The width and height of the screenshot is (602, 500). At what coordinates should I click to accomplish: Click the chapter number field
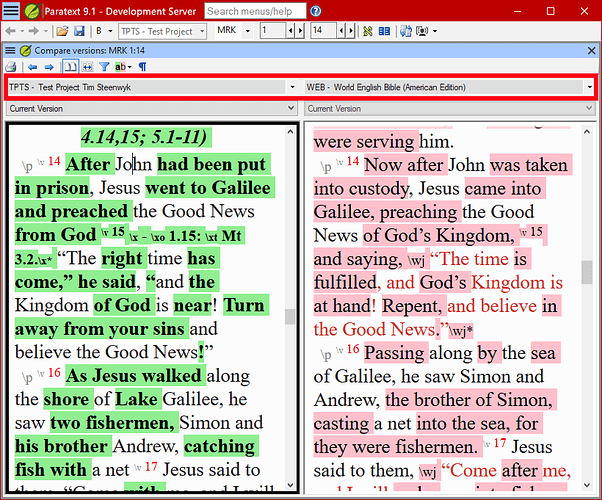273,30
